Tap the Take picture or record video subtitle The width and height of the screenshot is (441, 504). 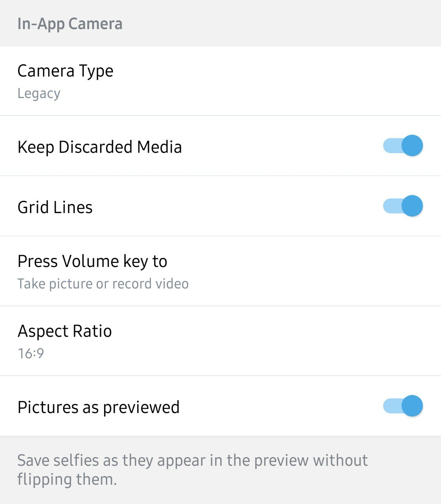103,284
